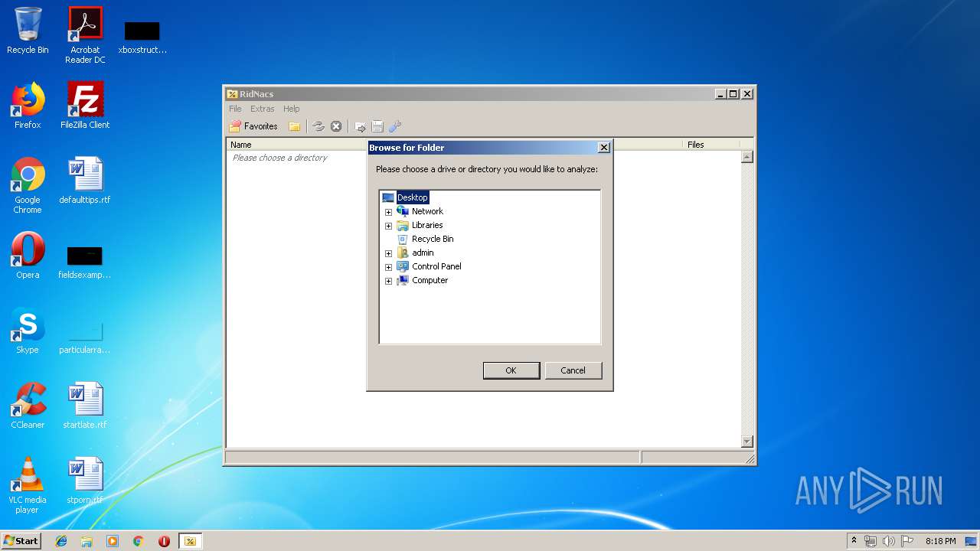Click the particularra desktop file icon
The width and height of the screenshot is (980, 551).
point(85,337)
